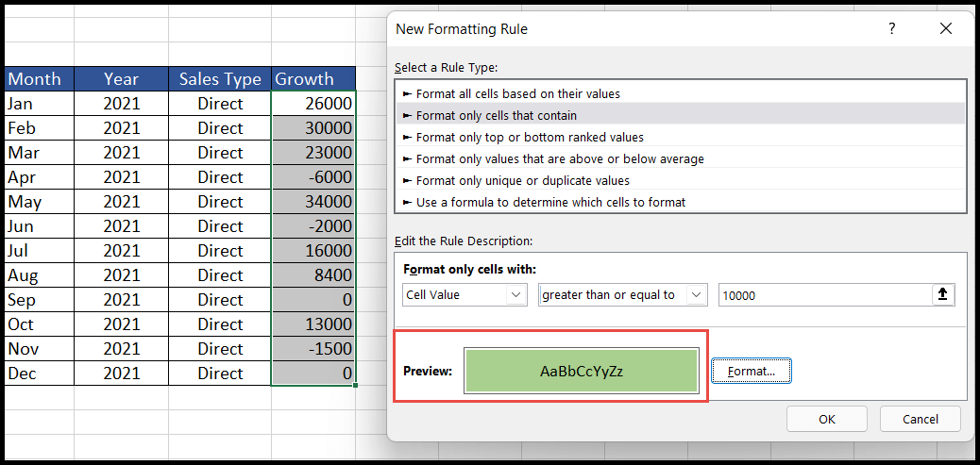The image size is (980, 465).
Task: Open the Cell Value dropdown
Action: 464,295
